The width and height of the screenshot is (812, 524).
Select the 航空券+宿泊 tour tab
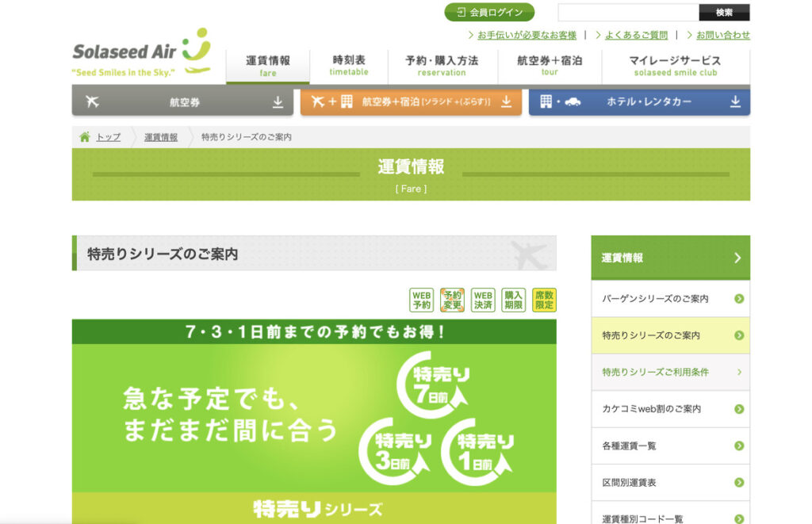point(550,66)
